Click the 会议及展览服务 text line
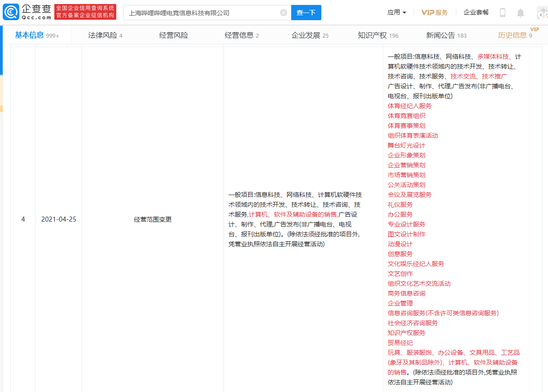This screenshot has height=392, width=548. click(410, 195)
